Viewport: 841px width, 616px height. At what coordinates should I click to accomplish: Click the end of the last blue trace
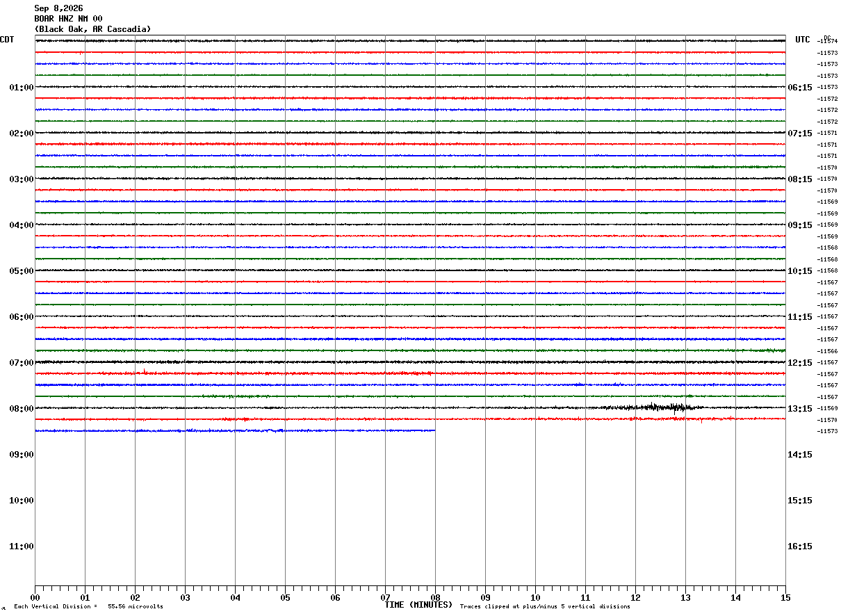tap(434, 430)
